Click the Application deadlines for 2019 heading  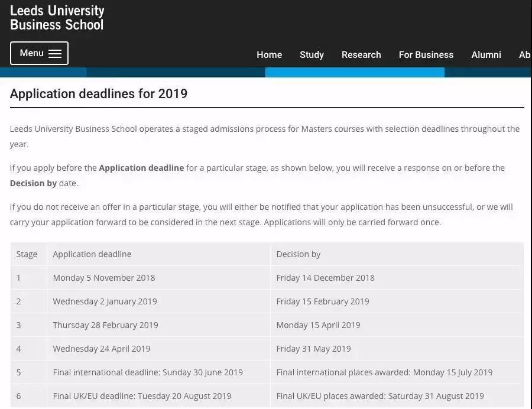click(x=98, y=93)
